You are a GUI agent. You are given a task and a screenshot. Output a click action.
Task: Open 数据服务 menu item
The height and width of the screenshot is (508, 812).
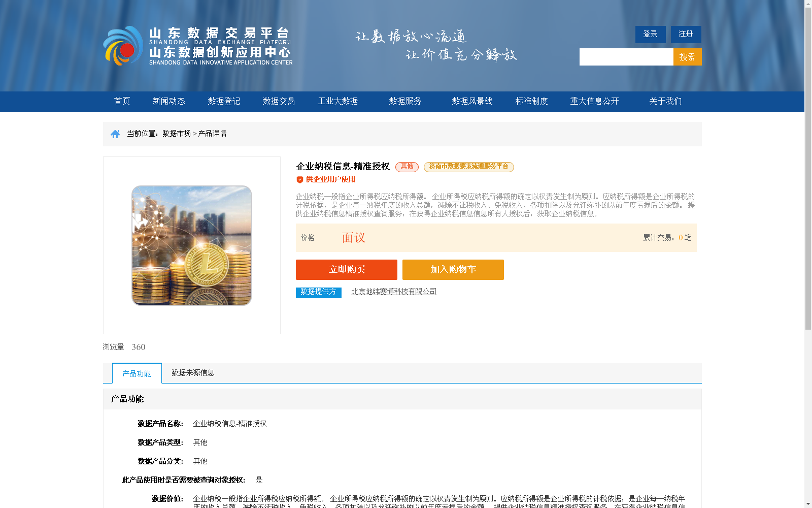click(405, 101)
